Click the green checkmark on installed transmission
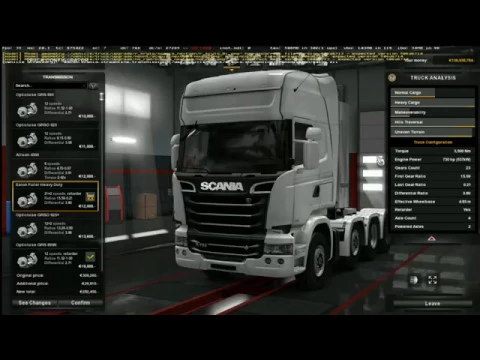 [90, 257]
